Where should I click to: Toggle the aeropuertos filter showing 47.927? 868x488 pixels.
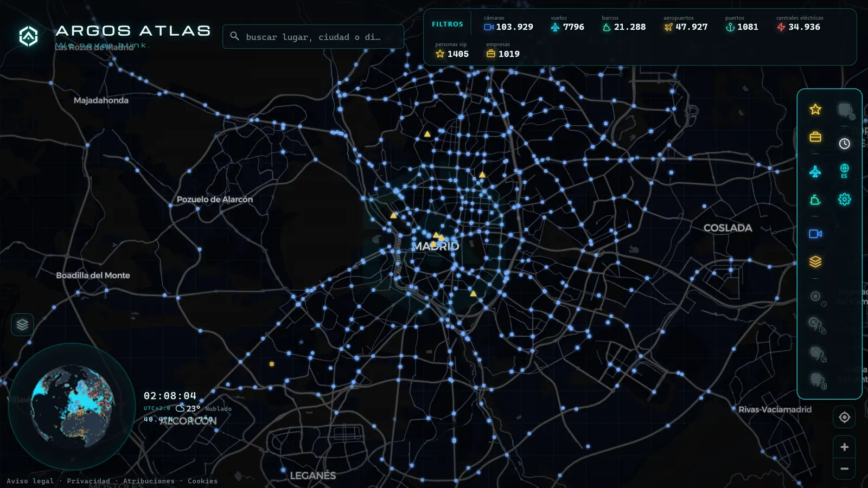point(686,23)
